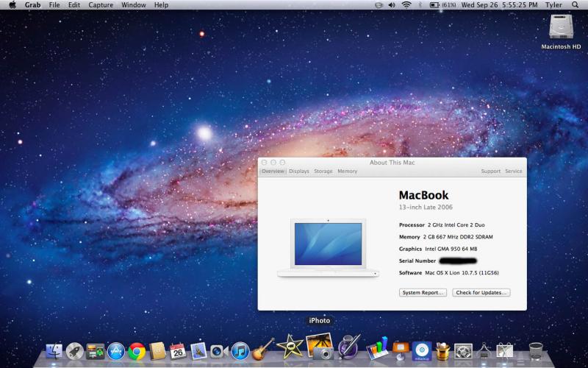
Task: Click the Grab scissors icon in Dock
Action: (504, 351)
